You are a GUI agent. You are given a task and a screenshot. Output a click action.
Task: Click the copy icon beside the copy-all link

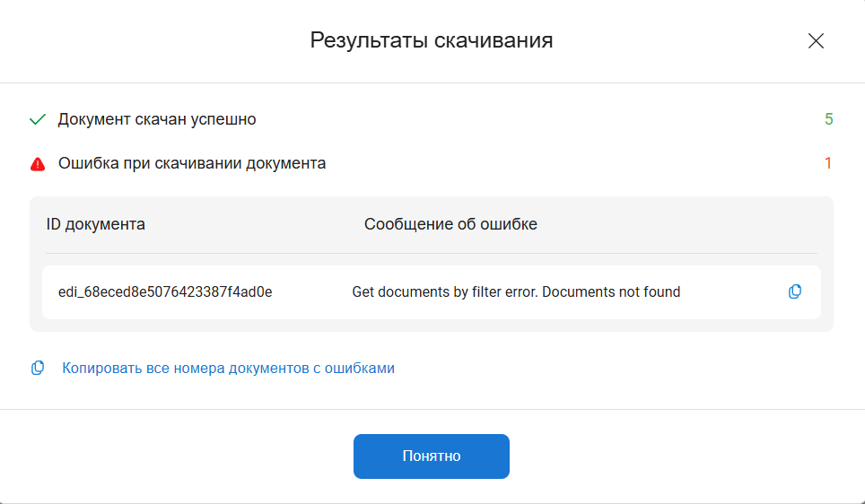tap(38, 368)
